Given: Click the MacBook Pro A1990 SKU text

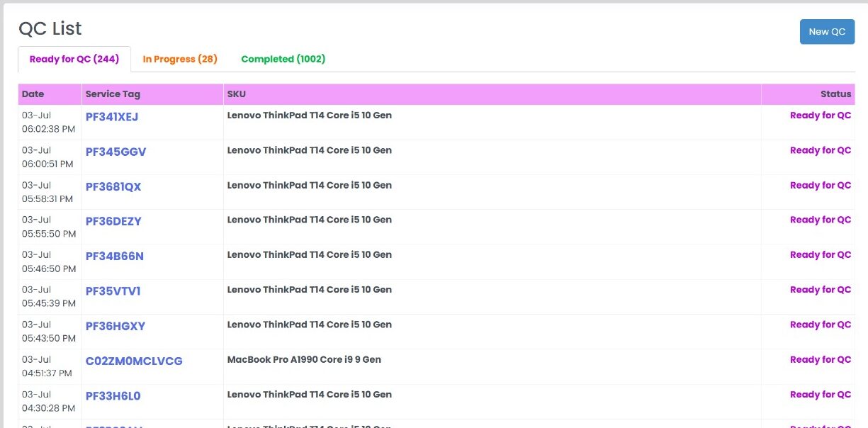Looking at the screenshot, I should click(304, 359).
